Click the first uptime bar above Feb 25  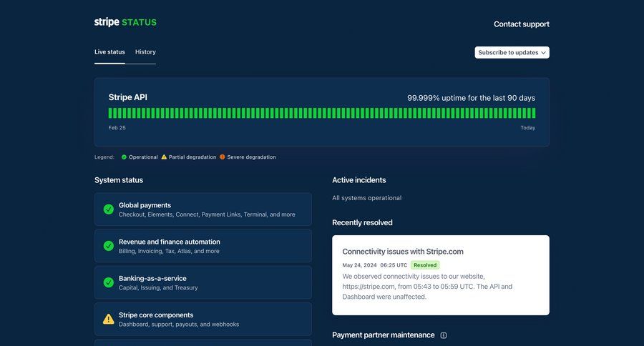[110, 113]
